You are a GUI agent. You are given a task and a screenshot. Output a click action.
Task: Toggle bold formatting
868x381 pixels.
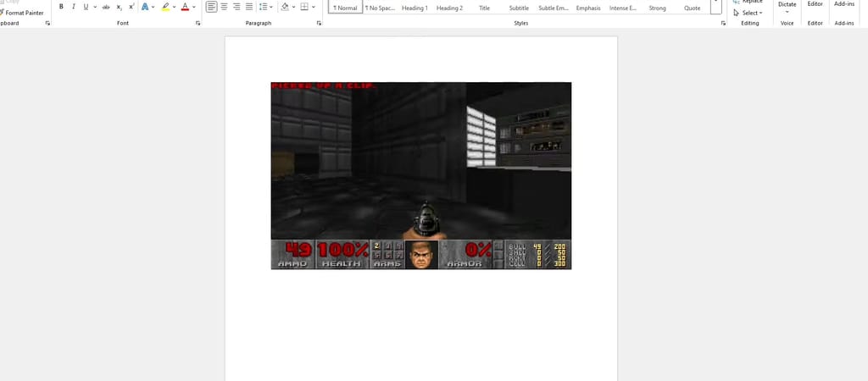tap(61, 7)
